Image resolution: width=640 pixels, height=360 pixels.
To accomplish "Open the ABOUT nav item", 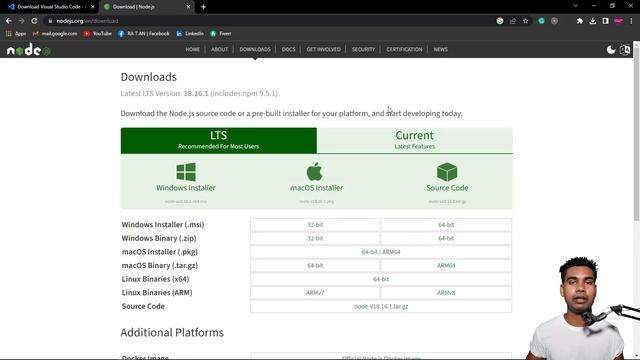I will (220, 49).
